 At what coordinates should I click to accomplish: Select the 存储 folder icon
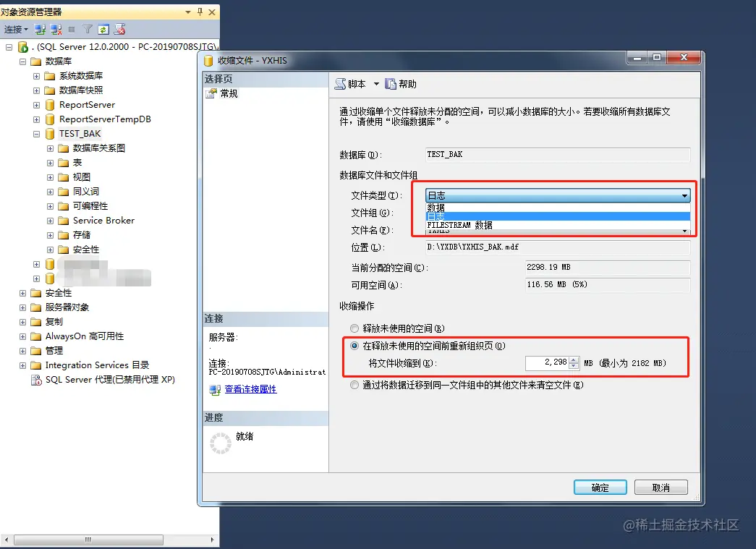[x=63, y=235]
